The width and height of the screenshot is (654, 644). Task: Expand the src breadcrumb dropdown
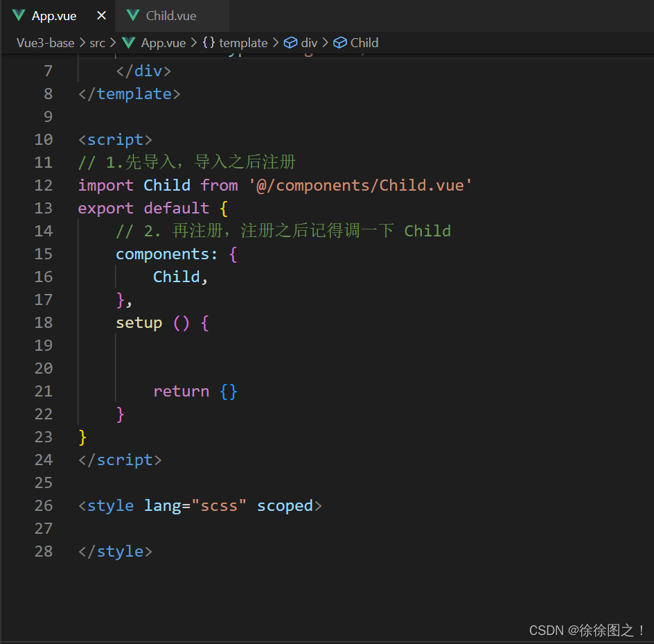coord(97,42)
